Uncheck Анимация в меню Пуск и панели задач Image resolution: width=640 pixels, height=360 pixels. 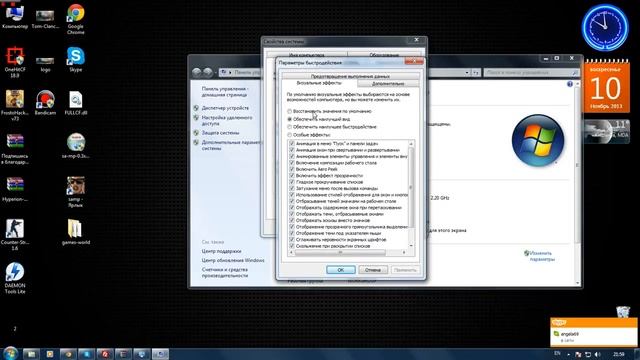point(291,144)
